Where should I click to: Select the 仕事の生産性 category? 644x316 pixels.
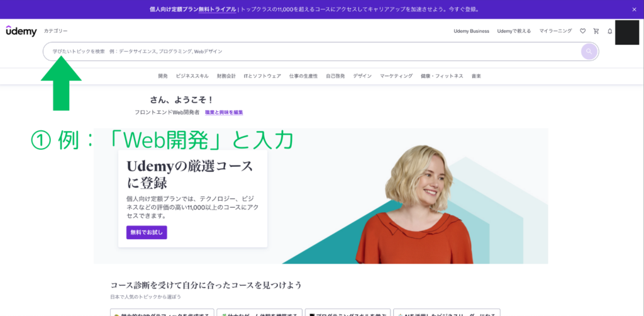pos(304,76)
